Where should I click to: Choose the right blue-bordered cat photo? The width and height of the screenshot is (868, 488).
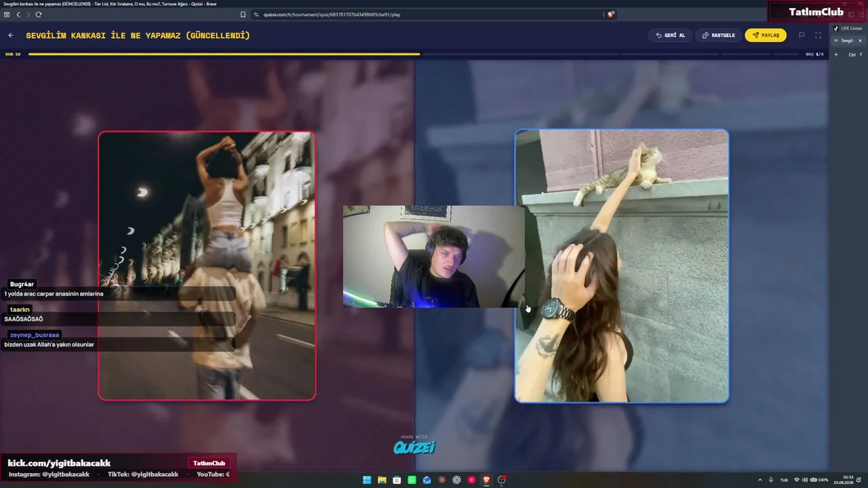click(x=622, y=266)
